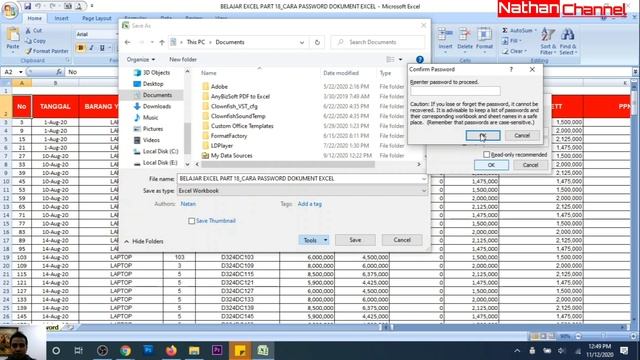This screenshot has width=640, height=360.
Task: Cancel the General Options dialog
Action: coord(530,165)
